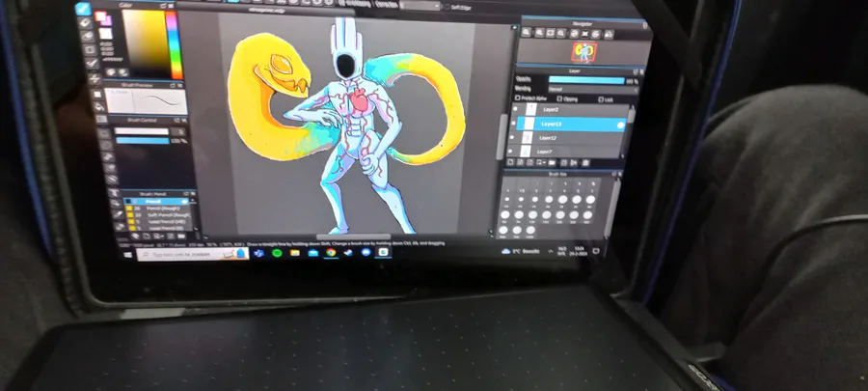Click the flip canvas icon in Navigator
Image resolution: width=868 pixels, height=391 pixels.
[x=609, y=35]
